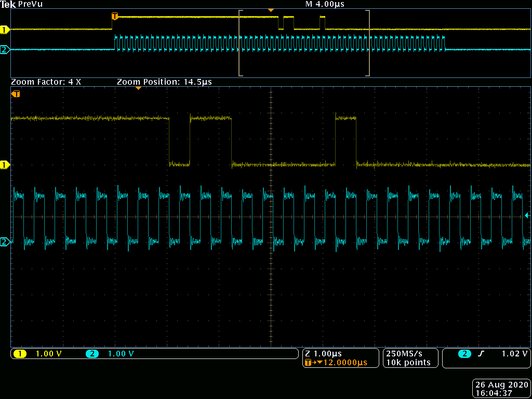Select channel 1 marker in the overview waveform
The image size is (532, 399).
pos(5,30)
